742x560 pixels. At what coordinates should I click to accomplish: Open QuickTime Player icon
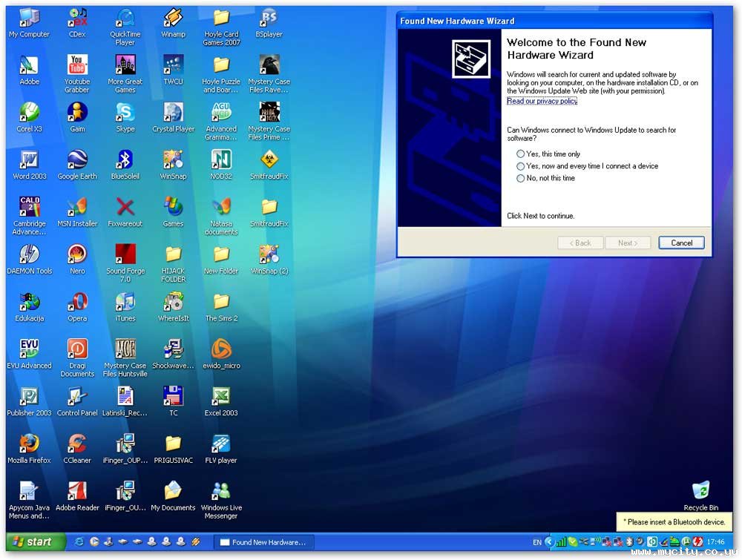click(125, 27)
